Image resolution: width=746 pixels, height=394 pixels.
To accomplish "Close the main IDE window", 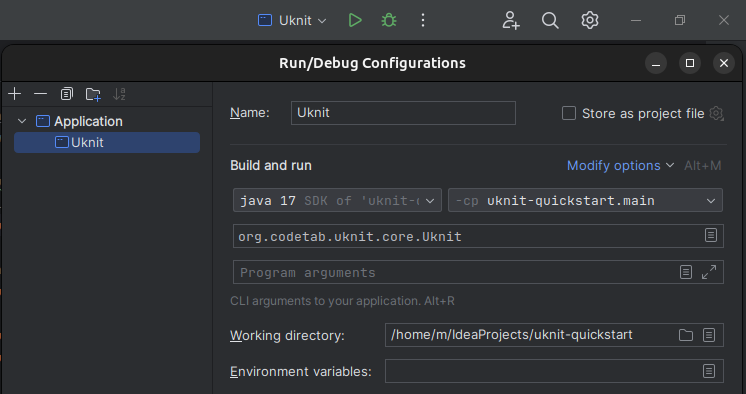I will (724, 20).
